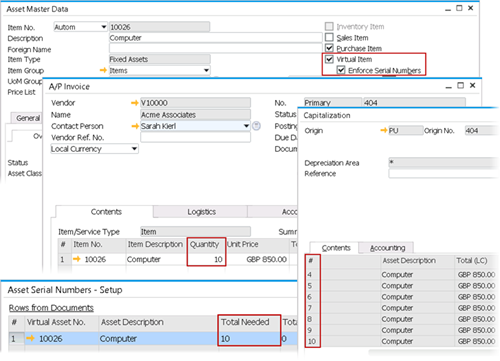This screenshot has width=500, height=361.
Task: Select row 4 in Capitalization table
Action: 313,274
